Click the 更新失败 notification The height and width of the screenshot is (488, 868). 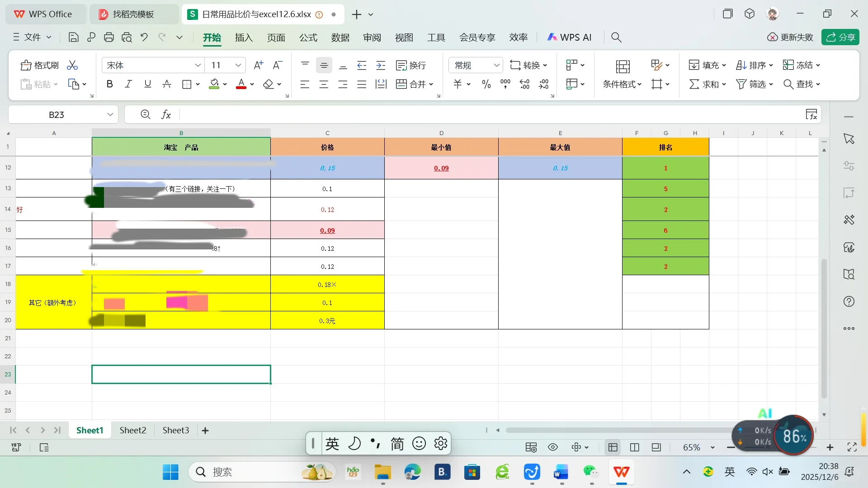pos(790,37)
